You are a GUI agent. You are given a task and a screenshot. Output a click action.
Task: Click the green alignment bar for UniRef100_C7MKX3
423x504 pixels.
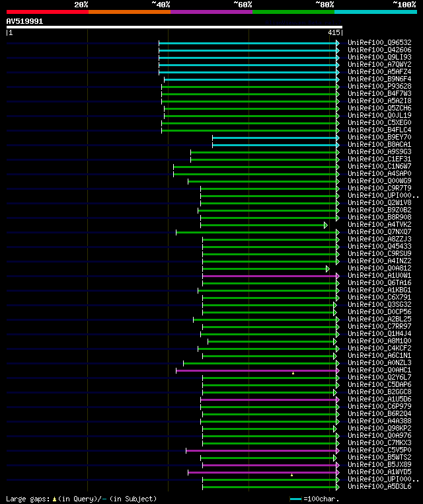pyautogui.click(x=269, y=443)
